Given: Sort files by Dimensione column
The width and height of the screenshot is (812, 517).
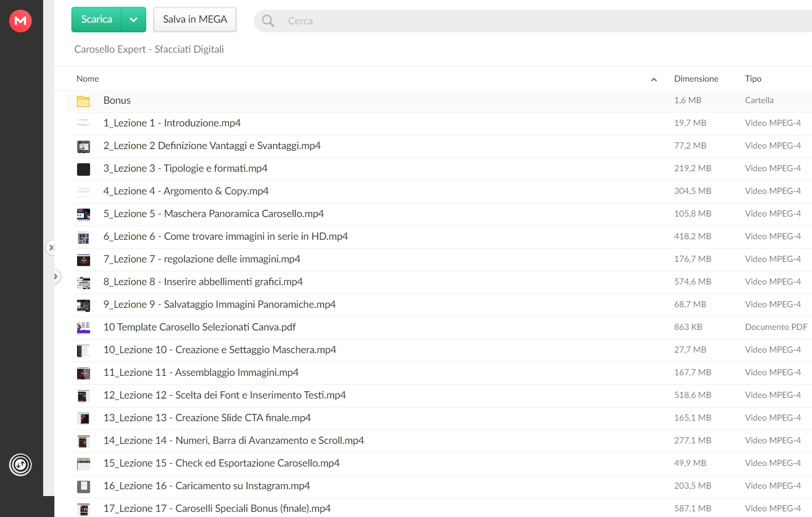Looking at the screenshot, I should click(696, 79).
